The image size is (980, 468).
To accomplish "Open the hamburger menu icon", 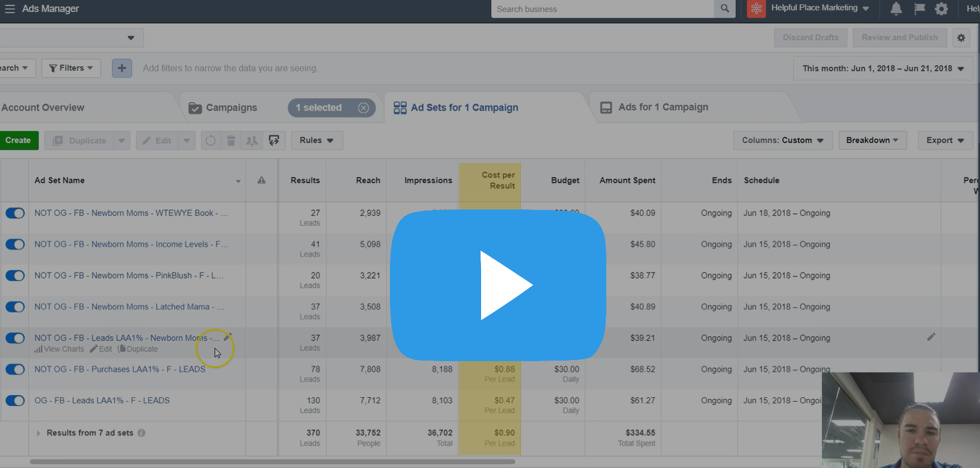I will point(10,9).
